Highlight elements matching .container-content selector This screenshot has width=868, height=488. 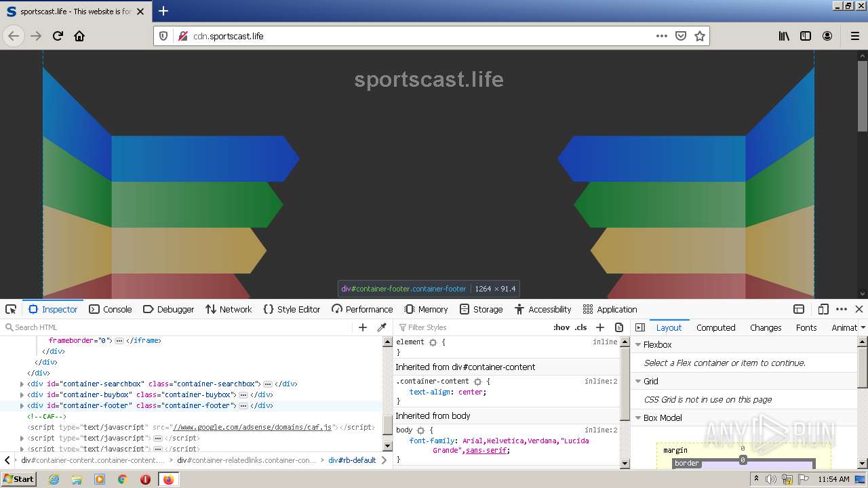click(477, 382)
